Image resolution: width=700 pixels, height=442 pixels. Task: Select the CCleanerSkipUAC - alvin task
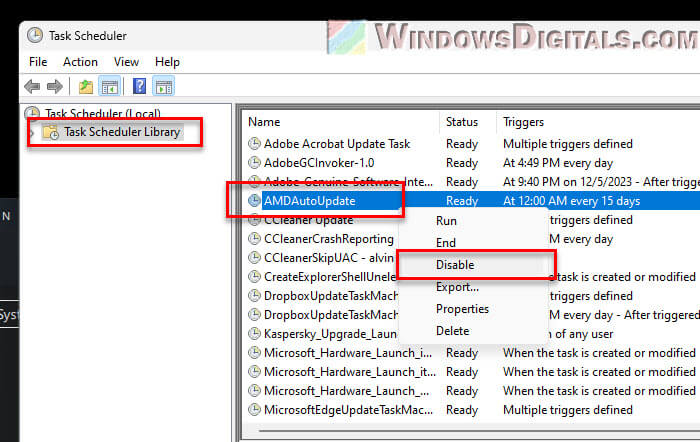(329, 258)
